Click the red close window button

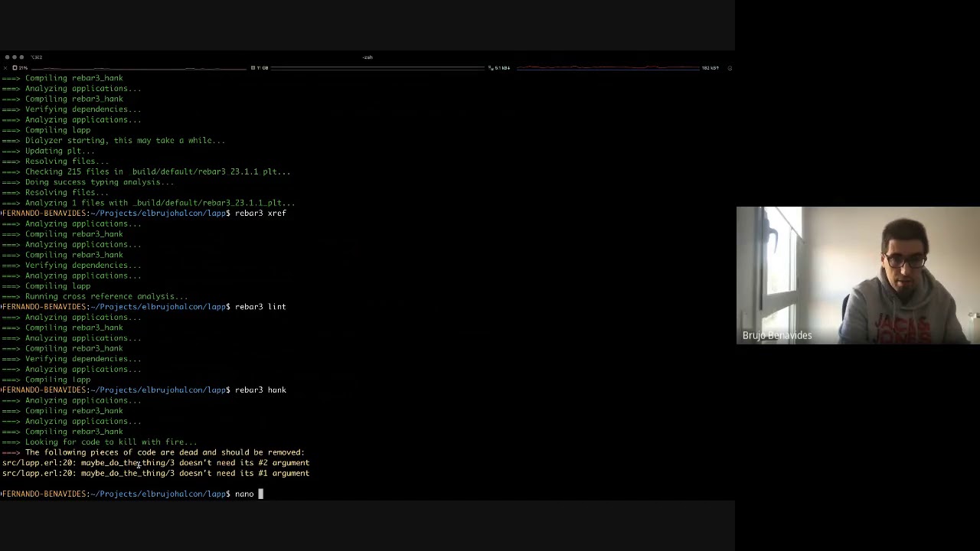coord(7,57)
